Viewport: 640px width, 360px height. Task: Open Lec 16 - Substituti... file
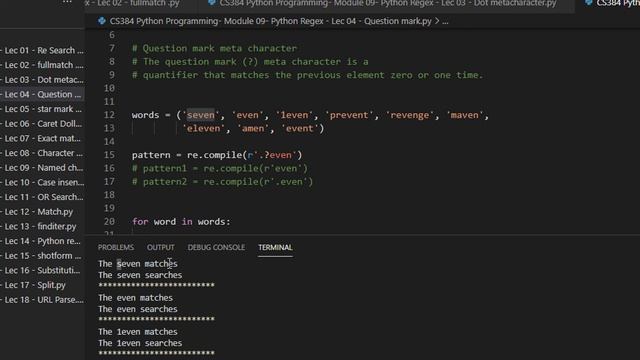tap(42, 271)
